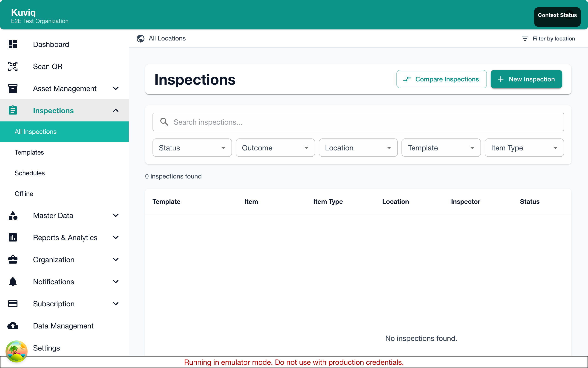Expand the Reports & Analytics chevron

pyautogui.click(x=116, y=237)
